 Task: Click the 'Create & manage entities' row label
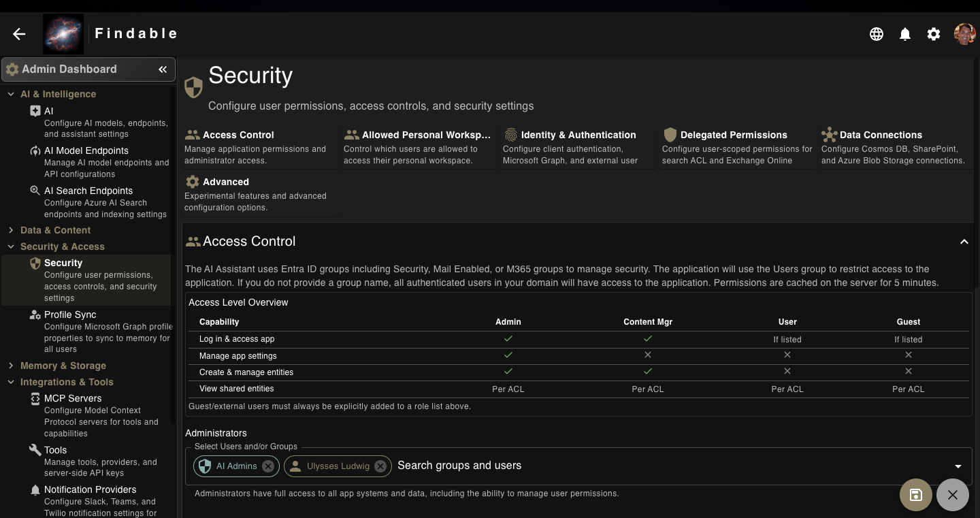(246, 372)
